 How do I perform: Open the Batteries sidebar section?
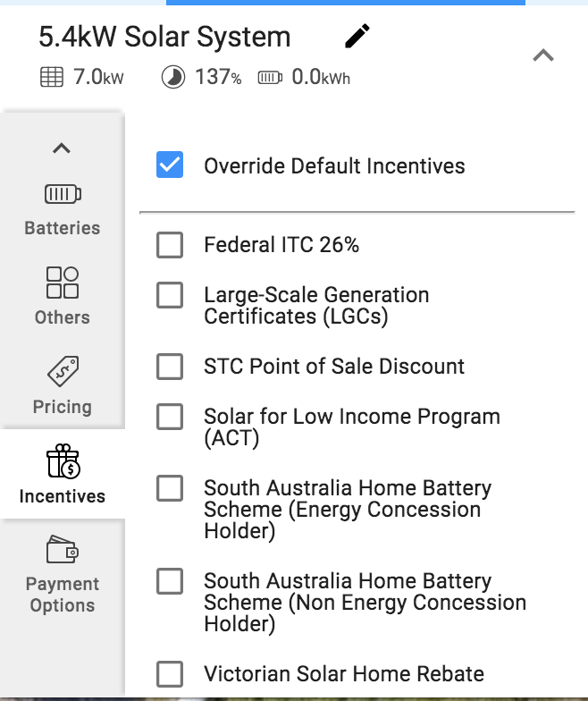pos(63,209)
